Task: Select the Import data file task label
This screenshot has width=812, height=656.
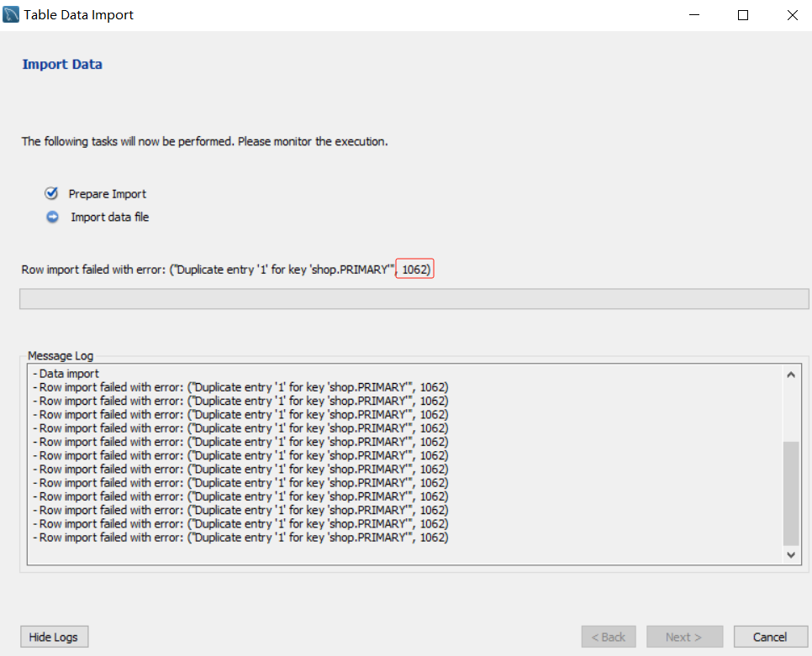Action: click(x=110, y=218)
